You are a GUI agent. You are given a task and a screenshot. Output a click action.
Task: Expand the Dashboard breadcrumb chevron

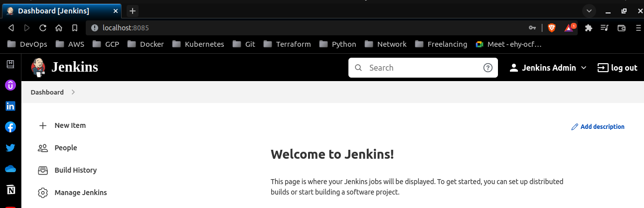click(x=73, y=92)
